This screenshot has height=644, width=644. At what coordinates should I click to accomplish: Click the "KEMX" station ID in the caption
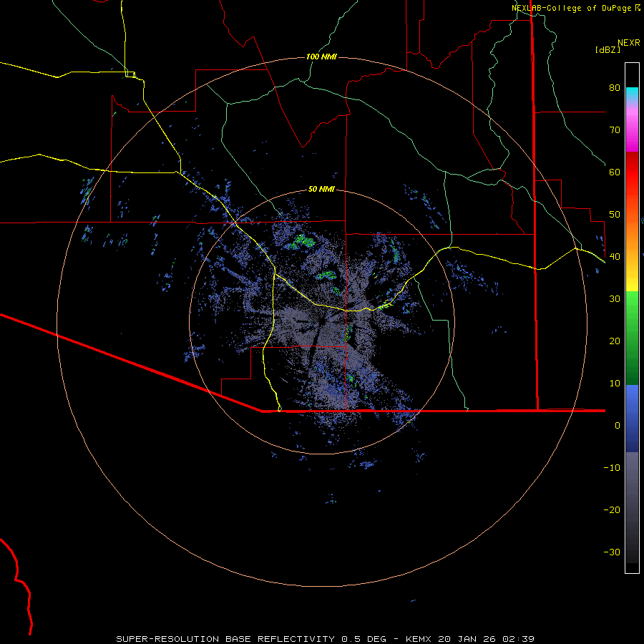420,639
